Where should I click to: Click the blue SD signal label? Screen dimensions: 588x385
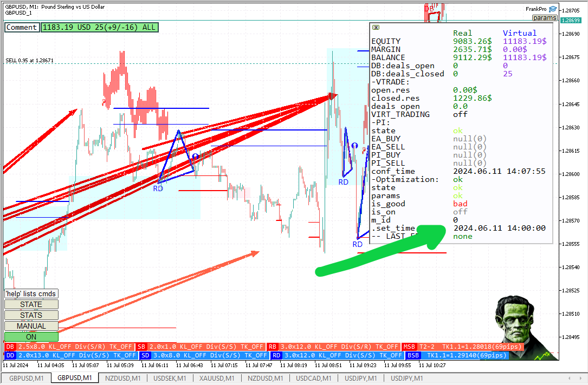pyautogui.click(x=145, y=355)
